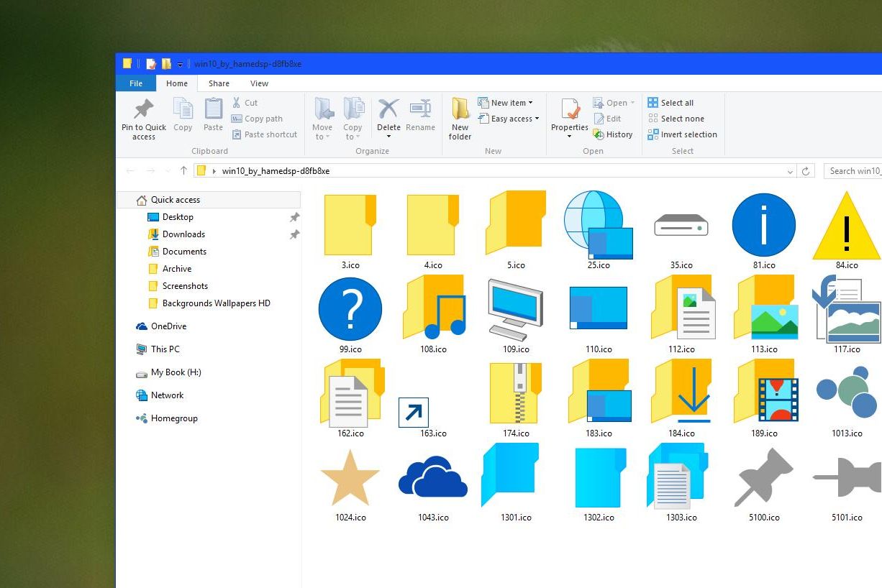Screen dimensions: 882x588
Task: Switch to the View tab
Action: (x=259, y=83)
